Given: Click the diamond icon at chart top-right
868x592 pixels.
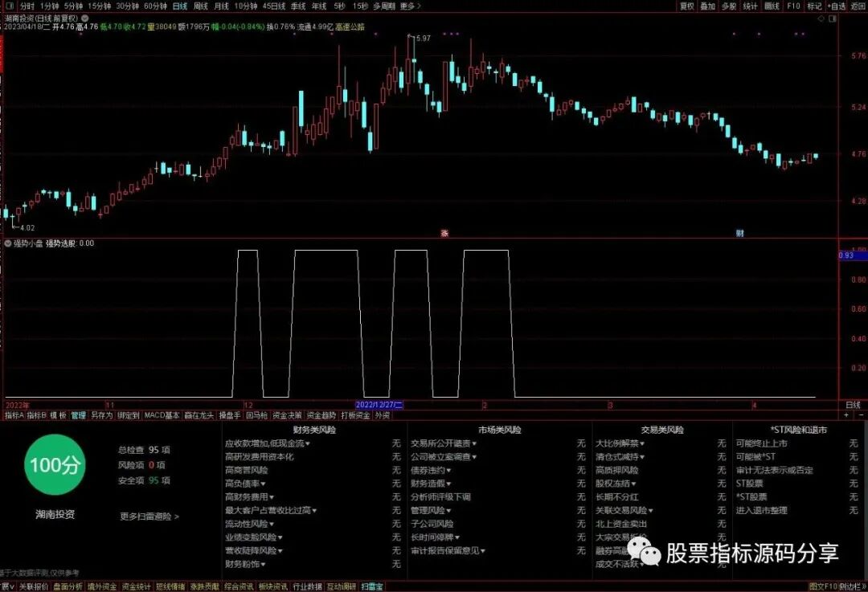Looking at the screenshot, I should 821,18.
